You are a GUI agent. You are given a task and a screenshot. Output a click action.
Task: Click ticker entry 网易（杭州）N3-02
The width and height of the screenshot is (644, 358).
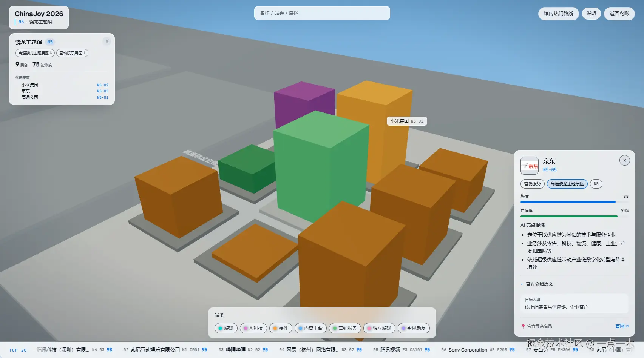click(x=320, y=350)
